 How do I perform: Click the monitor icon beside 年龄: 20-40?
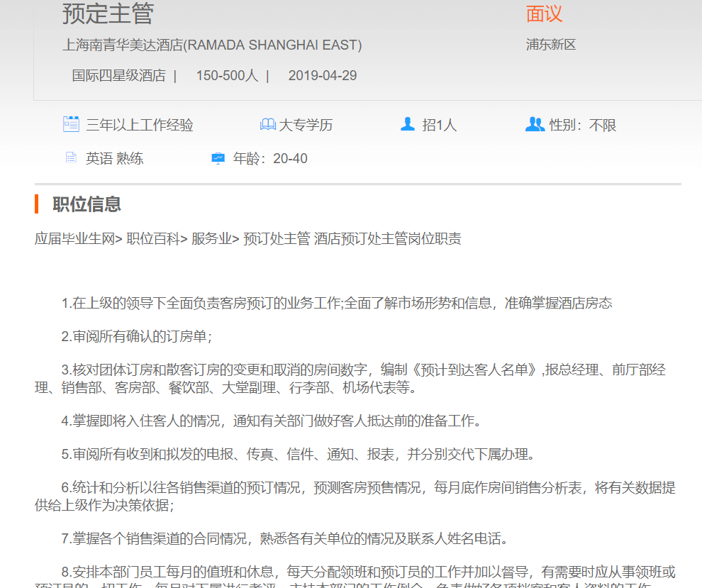point(218,158)
